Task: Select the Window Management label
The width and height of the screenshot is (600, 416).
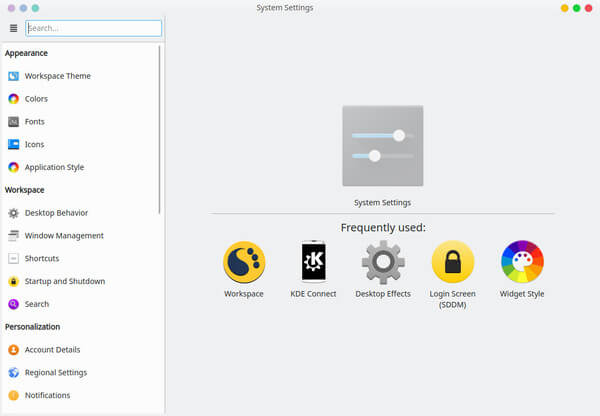Action: 64,236
